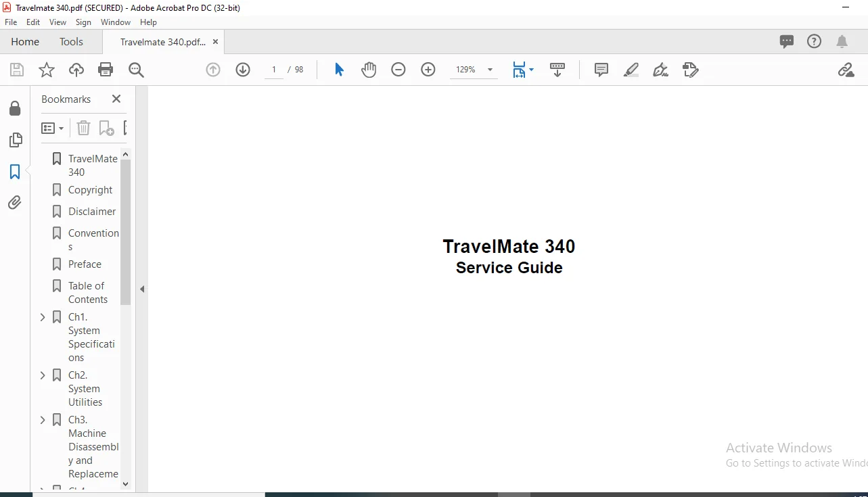Go to the Conventions bookmark
868x497 pixels.
coord(93,239)
